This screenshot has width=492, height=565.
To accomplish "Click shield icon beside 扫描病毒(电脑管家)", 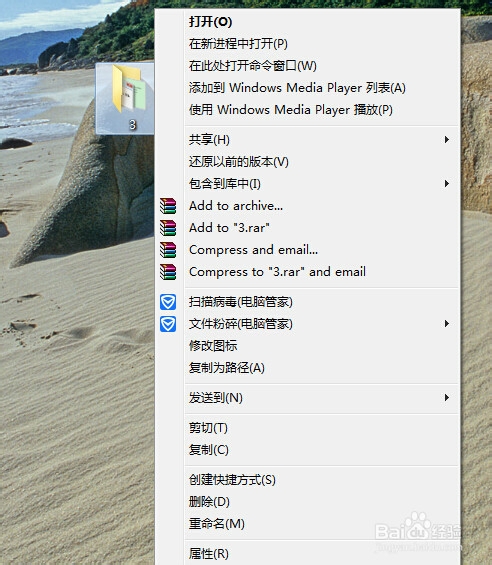I will [x=168, y=302].
